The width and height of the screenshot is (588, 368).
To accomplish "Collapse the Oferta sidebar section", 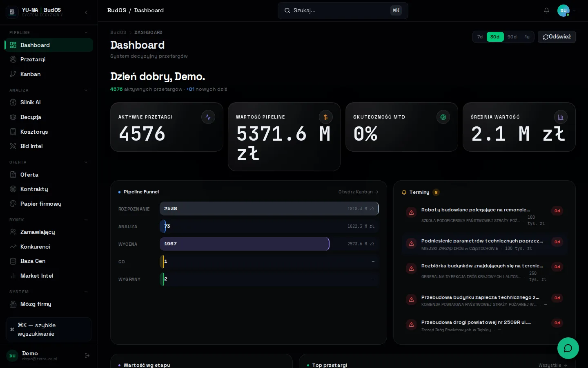I will click(x=86, y=162).
